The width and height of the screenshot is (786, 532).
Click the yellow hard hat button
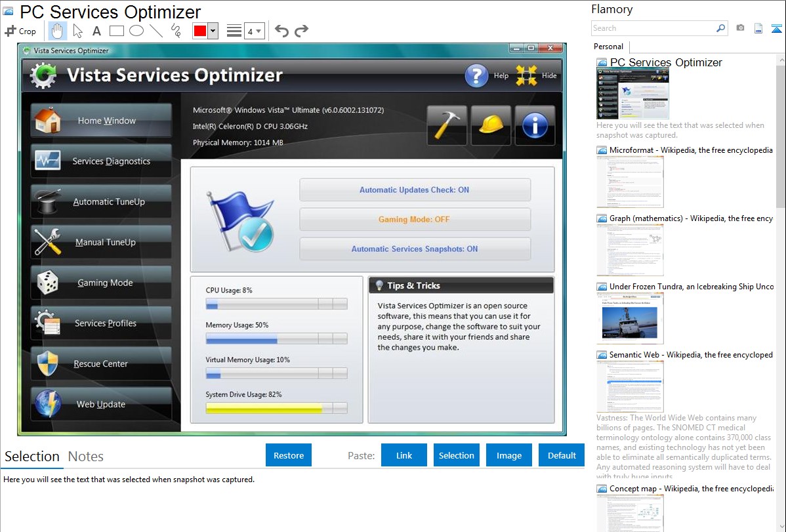491,125
